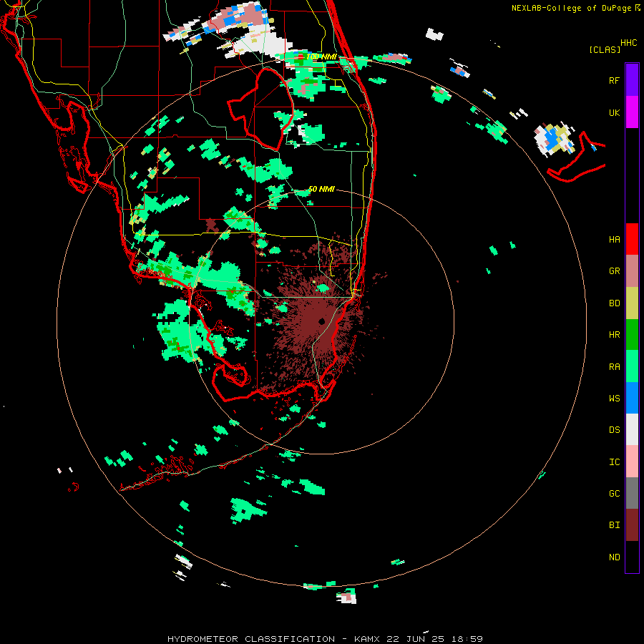The height and width of the screenshot is (644, 644).
Task: Click the WS legend label
Action: tap(614, 399)
